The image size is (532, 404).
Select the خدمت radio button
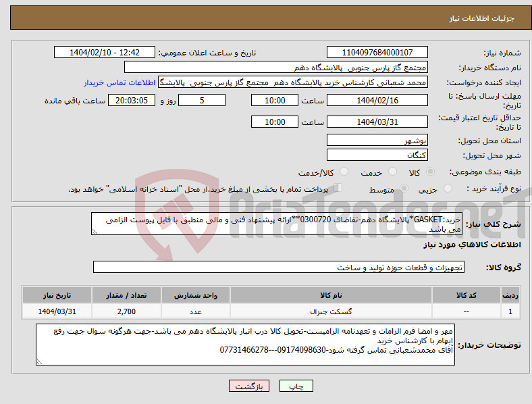coord(392,172)
